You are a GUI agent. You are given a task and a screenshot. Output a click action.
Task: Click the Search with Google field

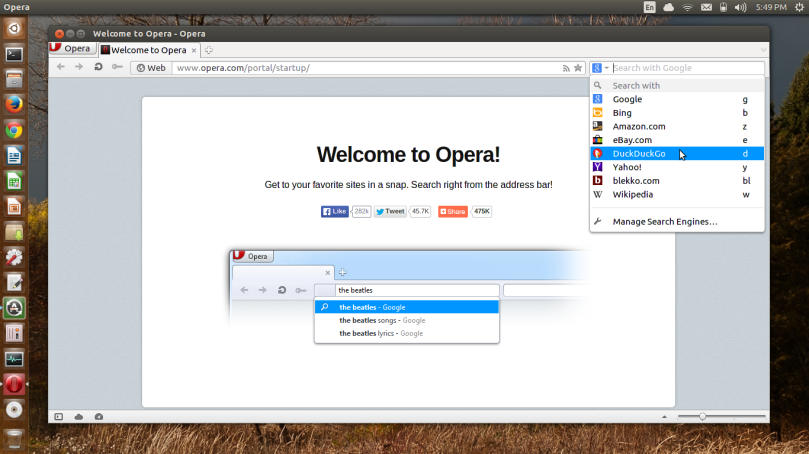[688, 68]
